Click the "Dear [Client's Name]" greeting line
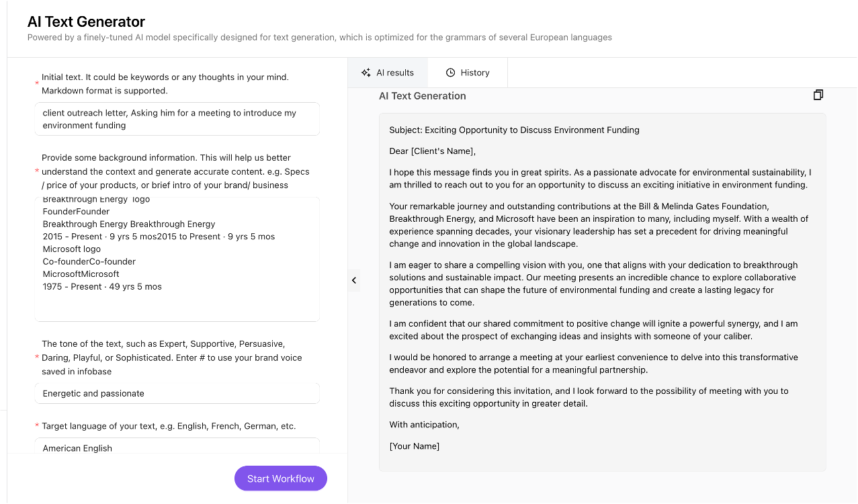This screenshot has height=504, width=858. [432, 151]
